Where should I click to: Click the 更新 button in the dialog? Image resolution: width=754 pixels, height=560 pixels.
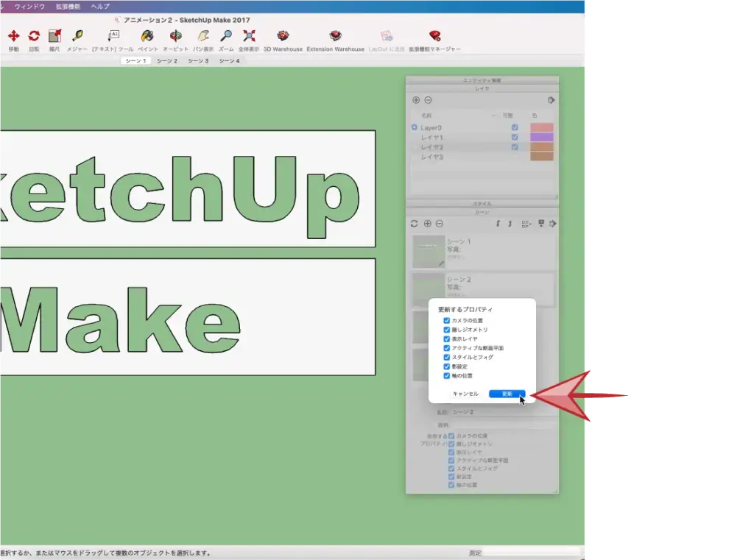click(507, 394)
